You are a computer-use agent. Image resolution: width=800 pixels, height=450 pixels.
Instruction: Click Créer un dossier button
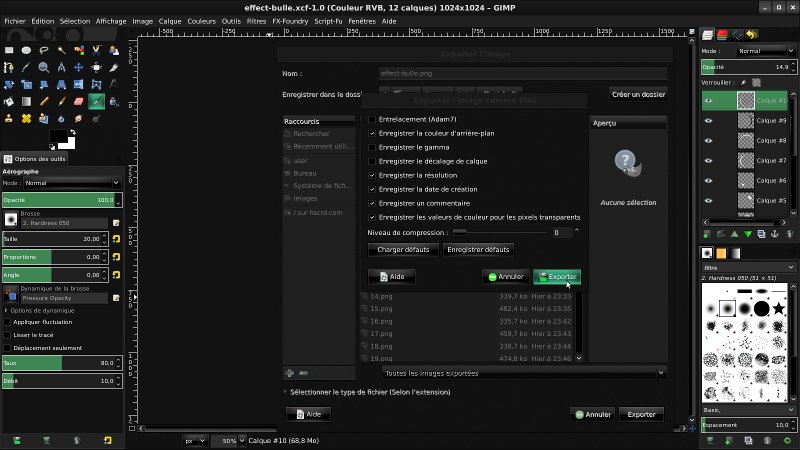pos(638,94)
